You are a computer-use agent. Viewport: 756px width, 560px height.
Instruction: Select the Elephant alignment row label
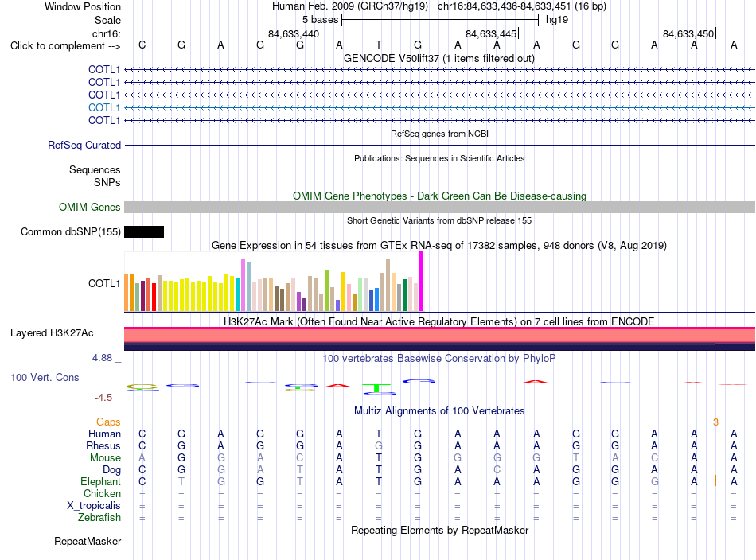coord(100,481)
